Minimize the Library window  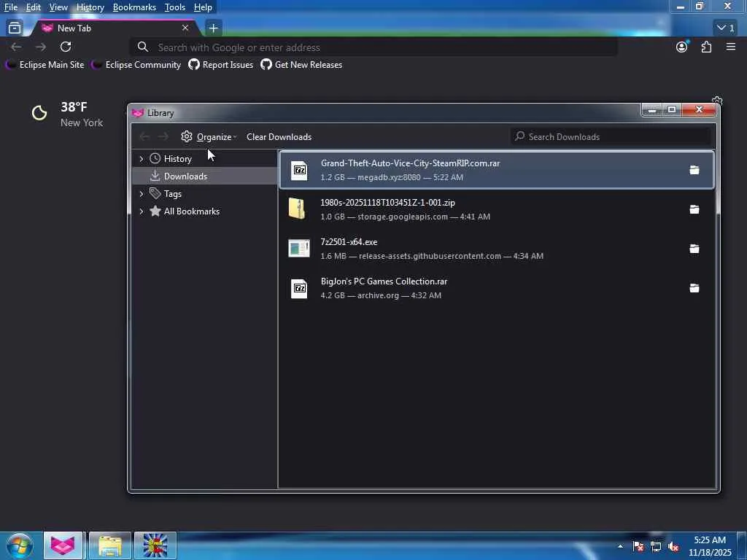click(x=651, y=110)
